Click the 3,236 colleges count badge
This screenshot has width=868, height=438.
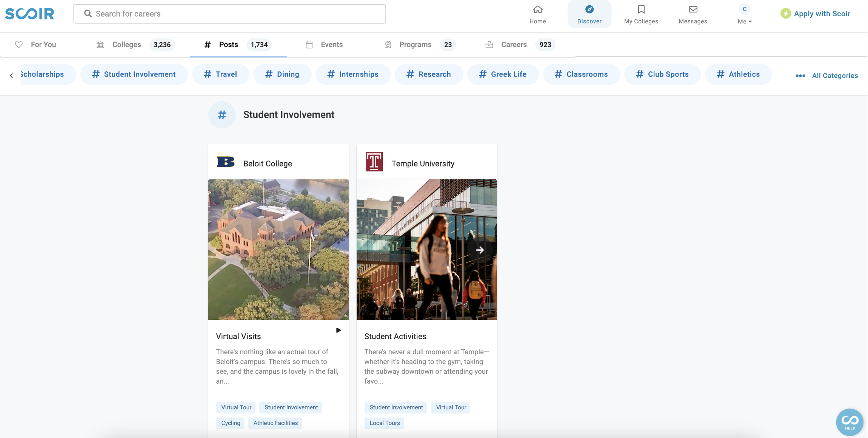tap(162, 45)
